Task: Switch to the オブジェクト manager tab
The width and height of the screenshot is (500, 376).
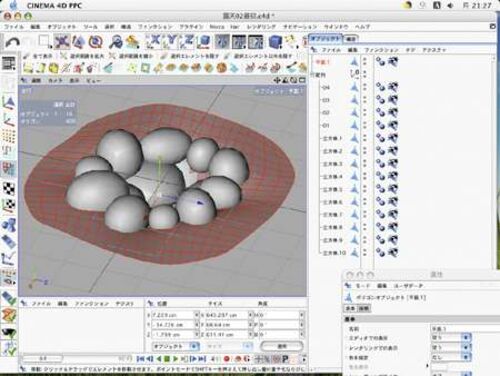Action: tap(325, 39)
